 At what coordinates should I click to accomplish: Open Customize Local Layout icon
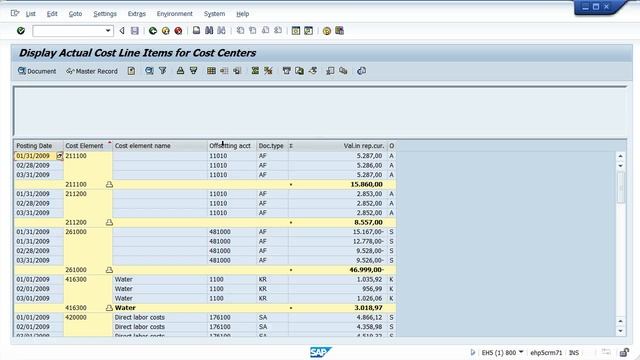339,31
